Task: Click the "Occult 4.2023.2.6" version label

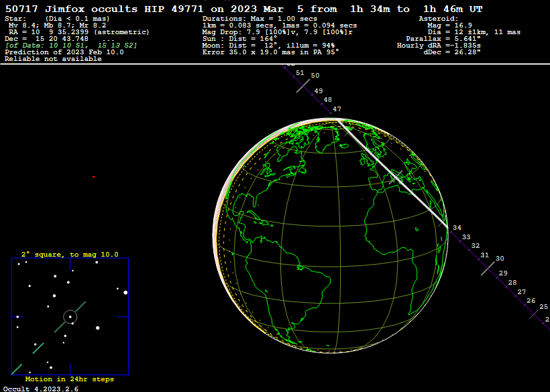Action: 41,389
